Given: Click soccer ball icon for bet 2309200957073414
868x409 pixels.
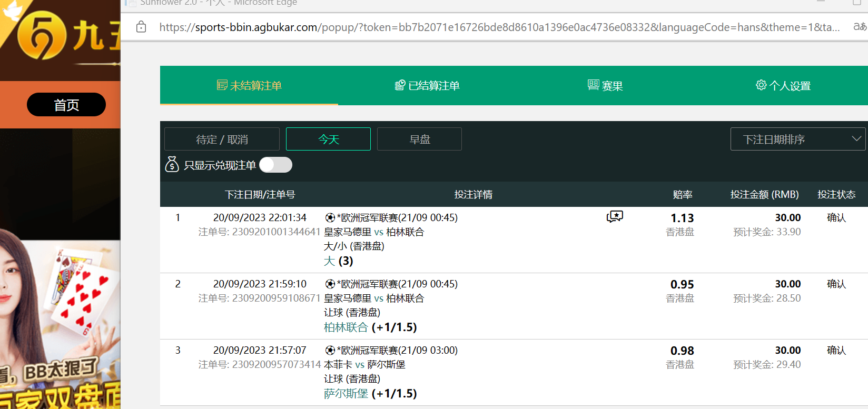Looking at the screenshot, I should coord(330,350).
